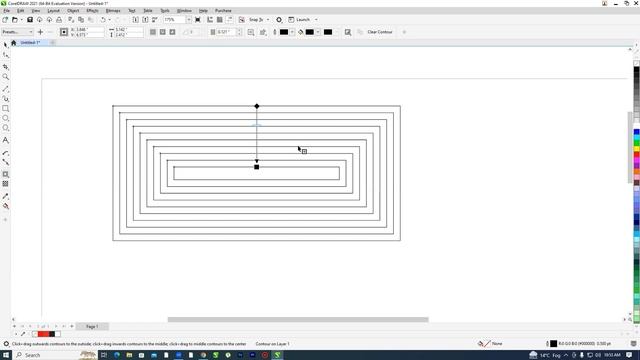Viewport: 640px width, 360px height.
Task: Select the Contour effects tool
Action: (5, 174)
